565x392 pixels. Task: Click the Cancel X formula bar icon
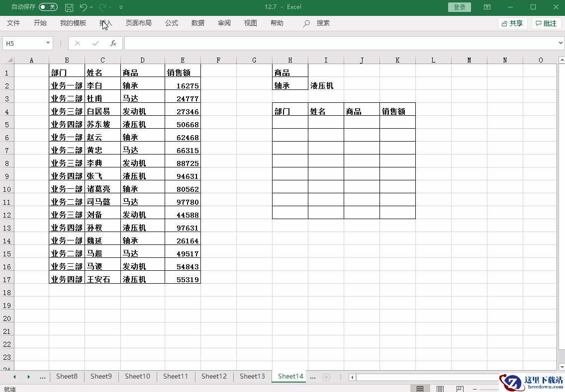pyautogui.click(x=78, y=43)
